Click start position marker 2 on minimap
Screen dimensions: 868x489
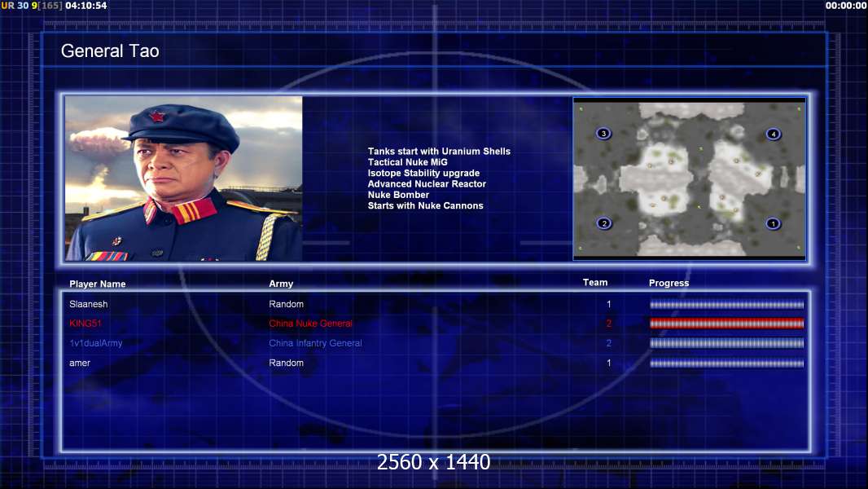(604, 223)
